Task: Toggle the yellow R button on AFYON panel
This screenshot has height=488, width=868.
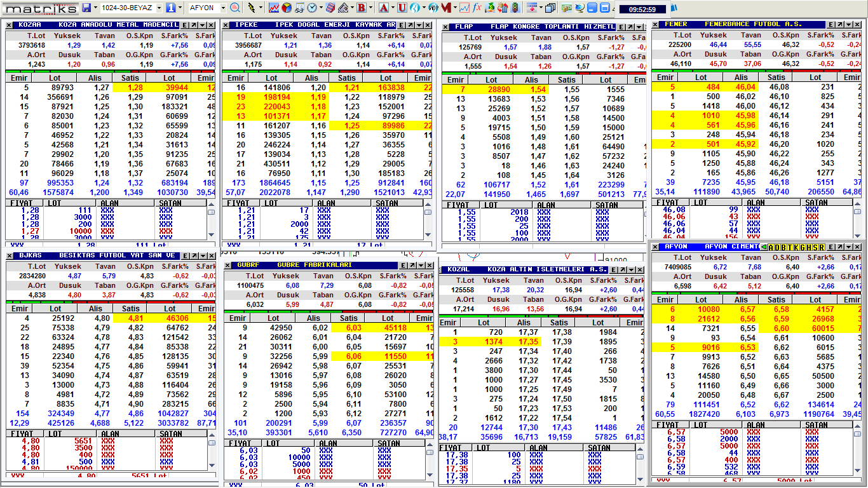Action: coord(822,247)
